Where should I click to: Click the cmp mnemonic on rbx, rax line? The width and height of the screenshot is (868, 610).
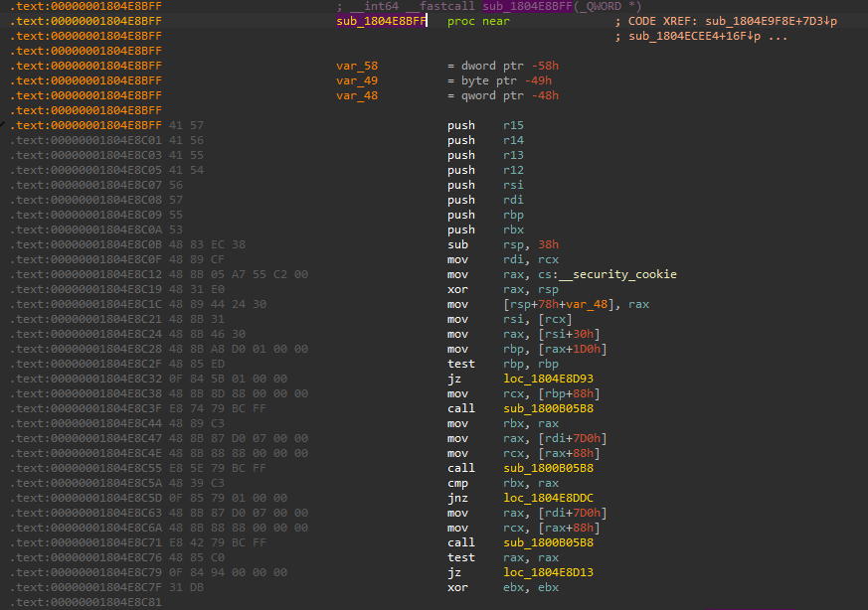(x=457, y=483)
